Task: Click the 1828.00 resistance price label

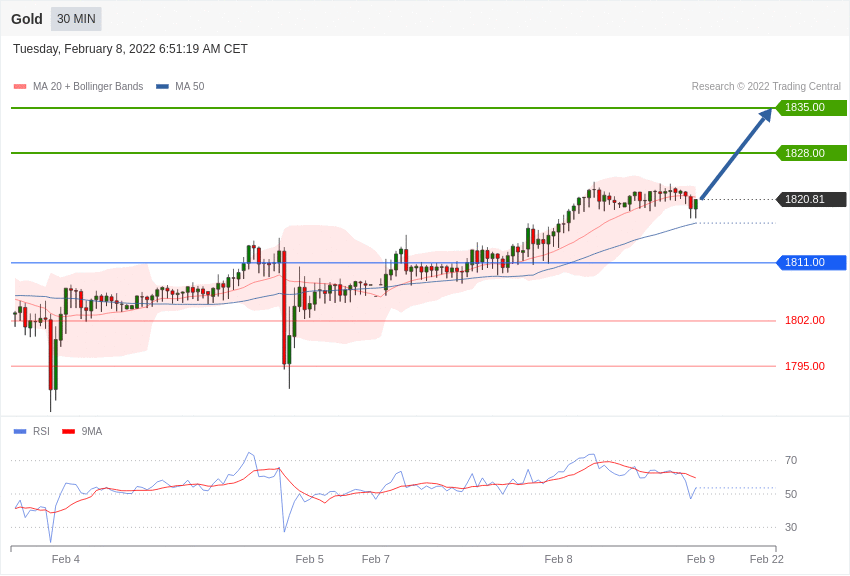Action: [812, 153]
